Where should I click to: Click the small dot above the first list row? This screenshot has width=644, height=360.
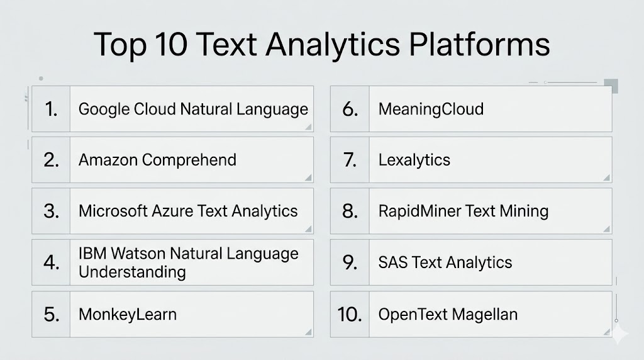coord(41,79)
